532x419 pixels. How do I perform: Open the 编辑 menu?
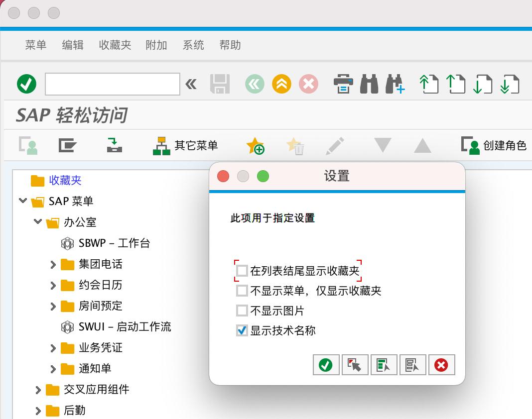tap(73, 45)
